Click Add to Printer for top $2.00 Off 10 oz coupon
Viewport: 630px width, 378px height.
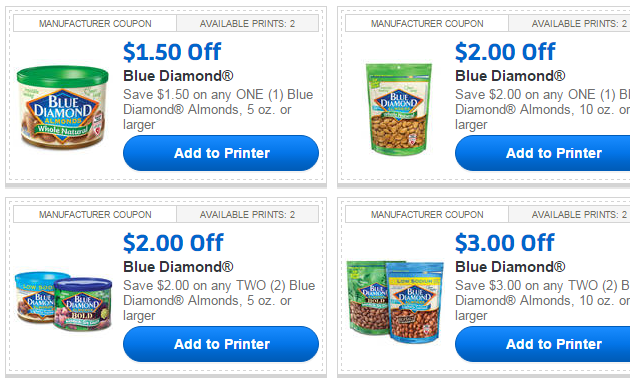click(x=542, y=153)
